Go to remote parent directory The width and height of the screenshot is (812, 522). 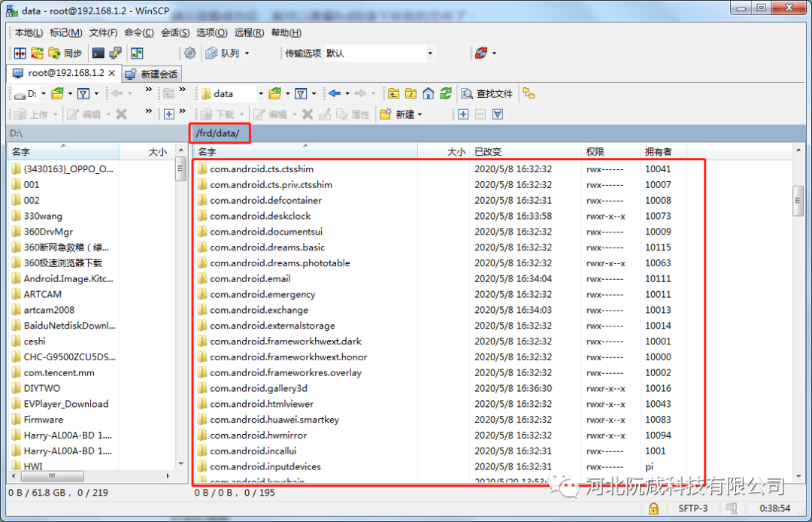coord(393,94)
